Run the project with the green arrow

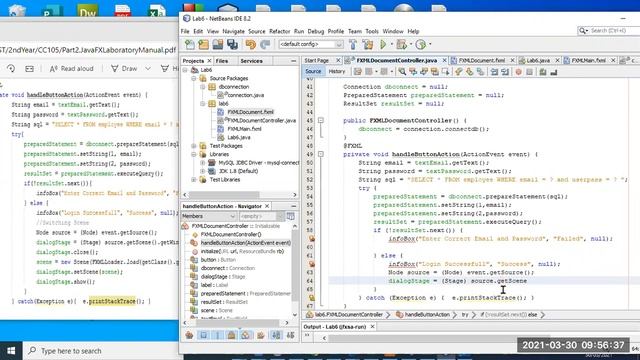tap(383, 44)
